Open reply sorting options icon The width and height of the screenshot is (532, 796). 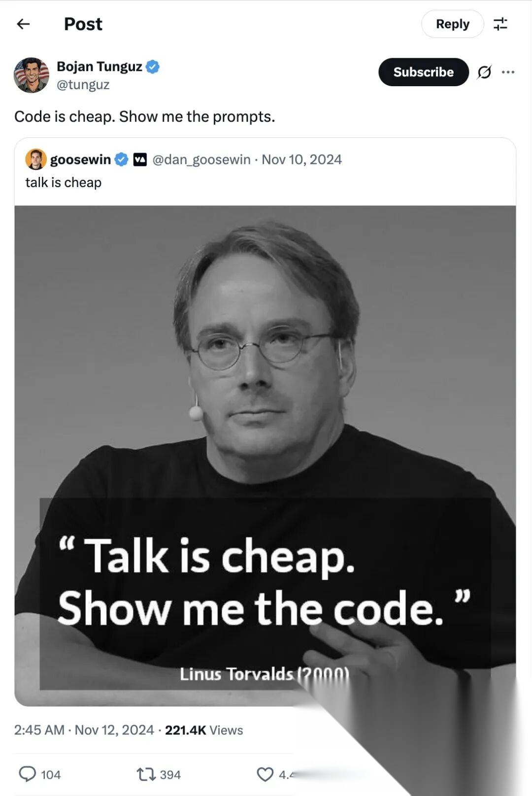[500, 24]
